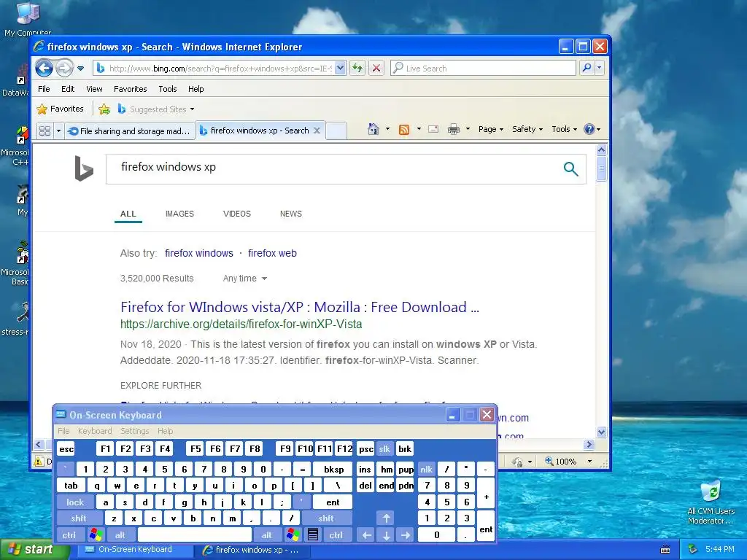Click the bksp key on On-Screen Keyboard

tap(333, 470)
